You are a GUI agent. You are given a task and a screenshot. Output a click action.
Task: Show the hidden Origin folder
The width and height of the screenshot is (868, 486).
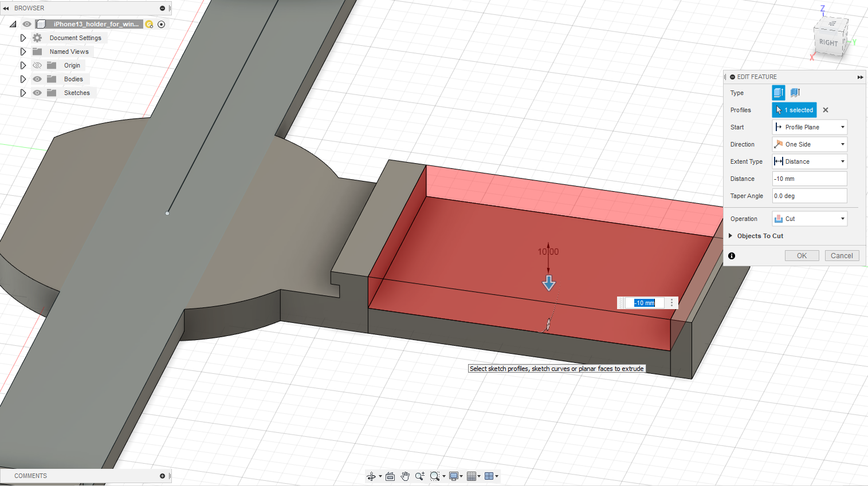pos(37,65)
